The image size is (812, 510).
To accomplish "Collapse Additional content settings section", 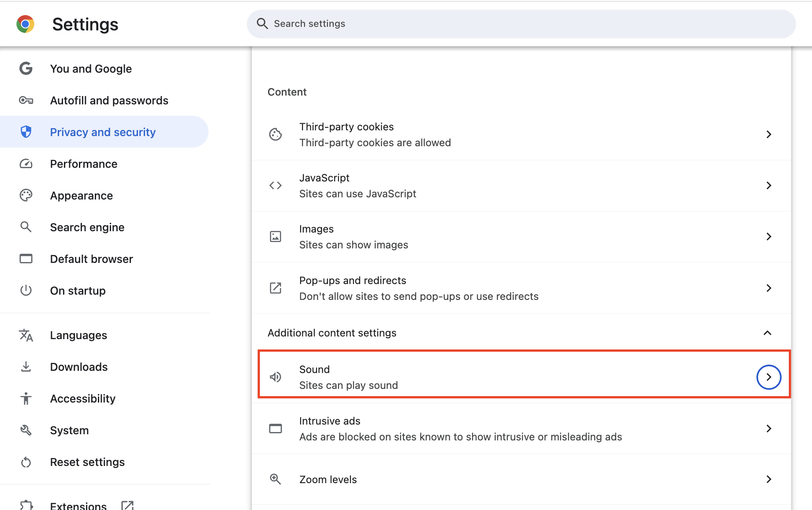I will coord(767,333).
